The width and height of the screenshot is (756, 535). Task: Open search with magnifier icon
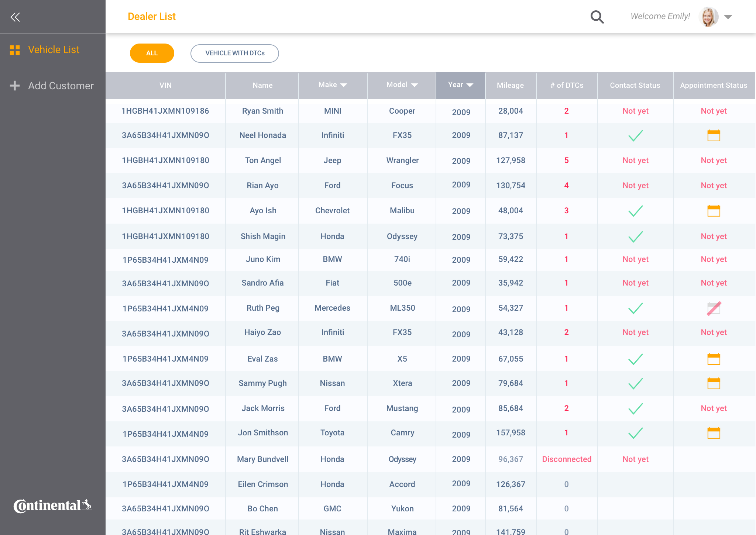coord(597,17)
